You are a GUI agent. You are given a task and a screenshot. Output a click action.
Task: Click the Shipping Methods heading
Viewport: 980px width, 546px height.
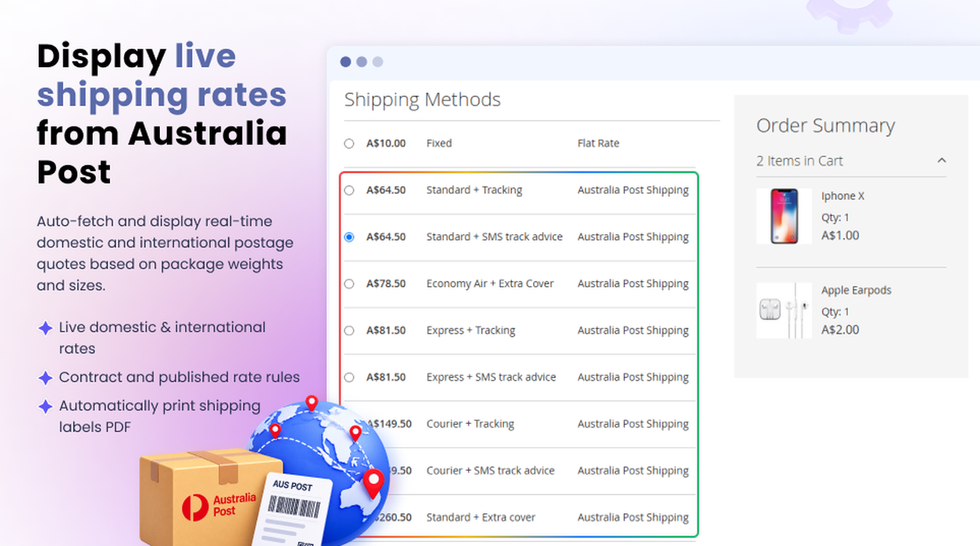pos(422,100)
